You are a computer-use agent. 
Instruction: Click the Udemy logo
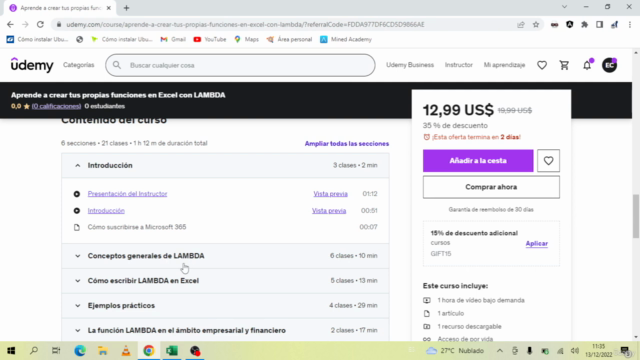tap(32, 65)
